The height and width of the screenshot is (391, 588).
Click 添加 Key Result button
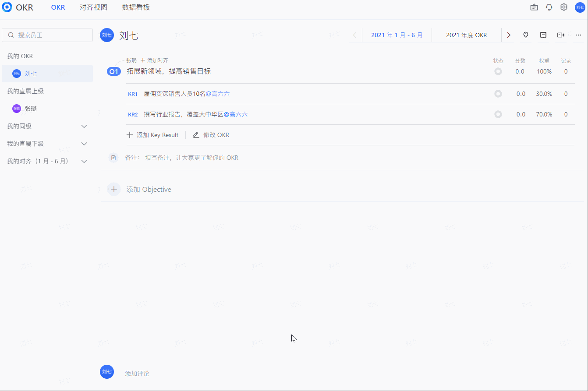(152, 135)
